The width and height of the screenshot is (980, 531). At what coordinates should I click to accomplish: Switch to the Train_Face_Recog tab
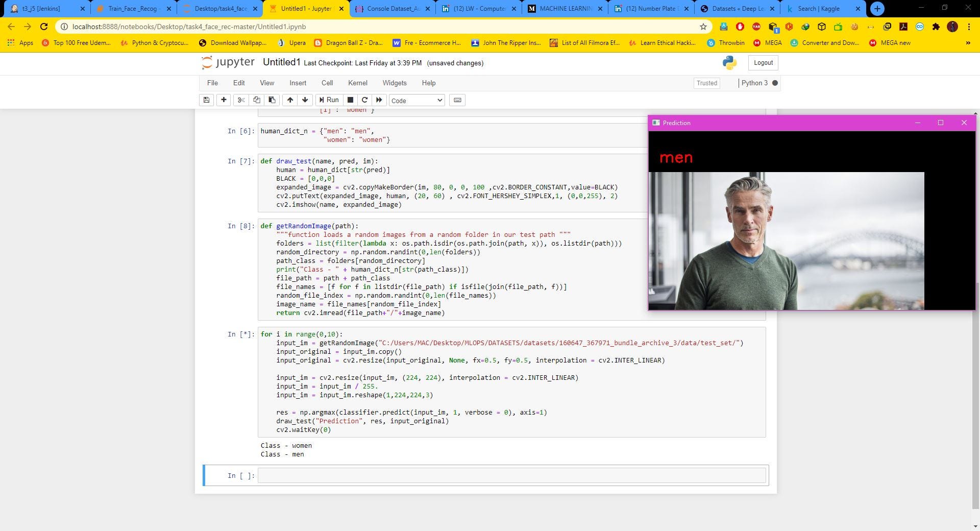click(x=133, y=9)
